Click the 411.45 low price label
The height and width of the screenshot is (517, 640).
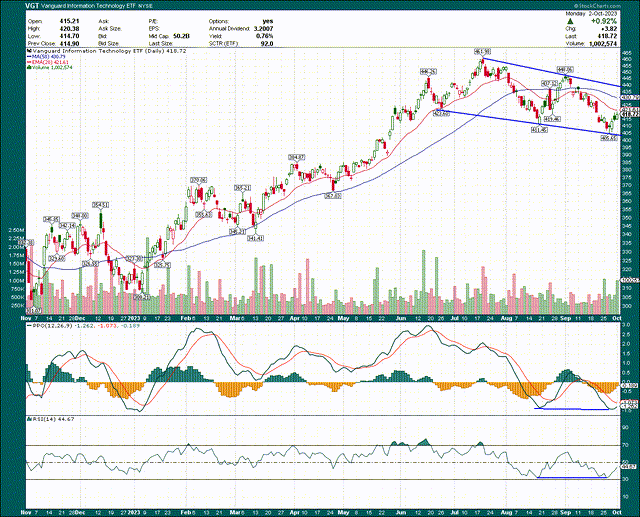[x=539, y=130]
